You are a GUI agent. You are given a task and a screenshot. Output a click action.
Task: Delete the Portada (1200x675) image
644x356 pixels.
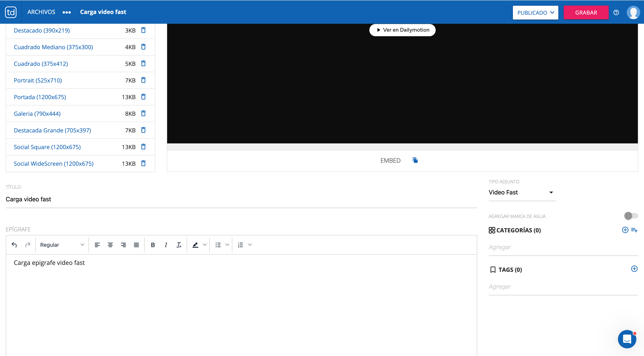143,97
